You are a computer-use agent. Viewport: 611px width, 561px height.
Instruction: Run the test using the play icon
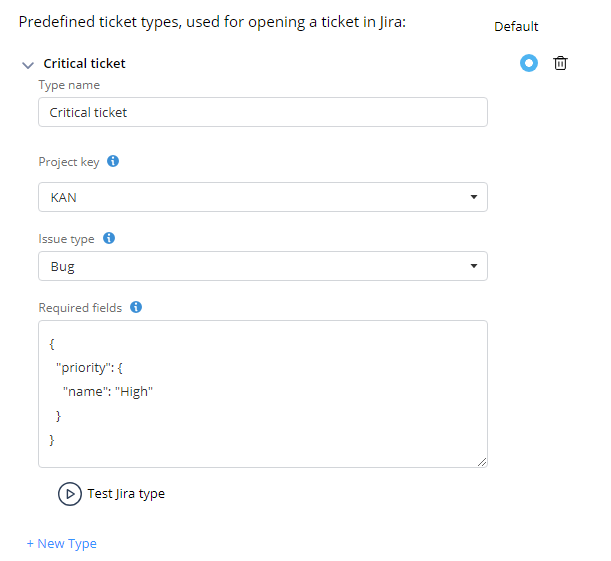click(70, 494)
